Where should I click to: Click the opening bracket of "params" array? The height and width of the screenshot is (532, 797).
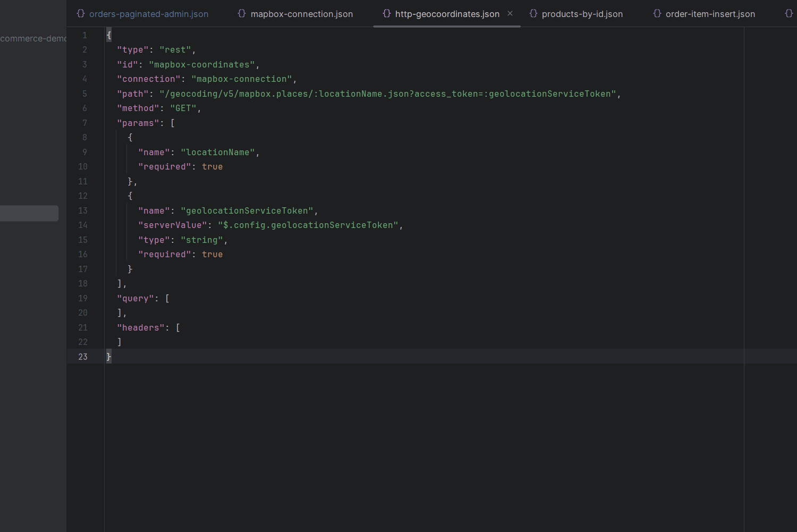click(173, 123)
